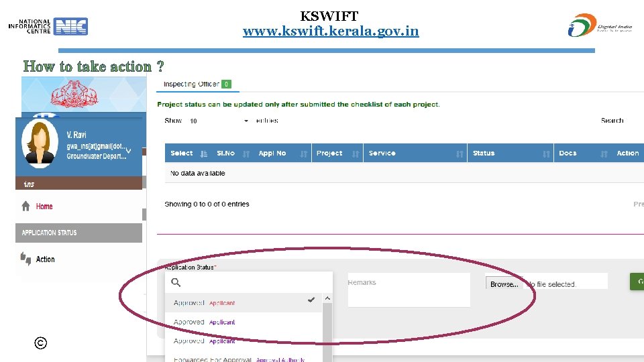Click the dropdown search magnifier icon
The width and height of the screenshot is (644, 362).
tap(176, 282)
